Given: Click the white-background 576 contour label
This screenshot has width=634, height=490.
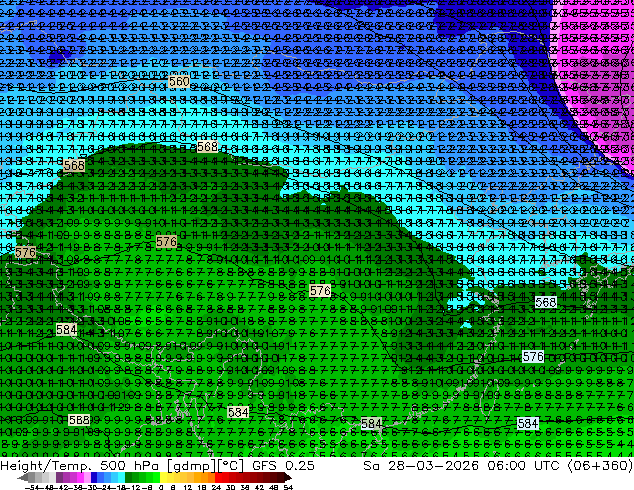Looking at the screenshot, I should click(x=533, y=357).
